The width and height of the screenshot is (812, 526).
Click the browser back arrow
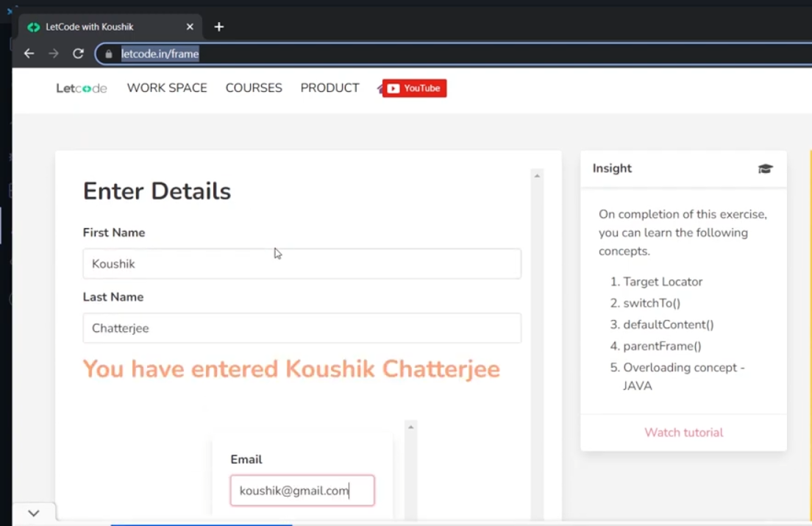[x=29, y=54]
